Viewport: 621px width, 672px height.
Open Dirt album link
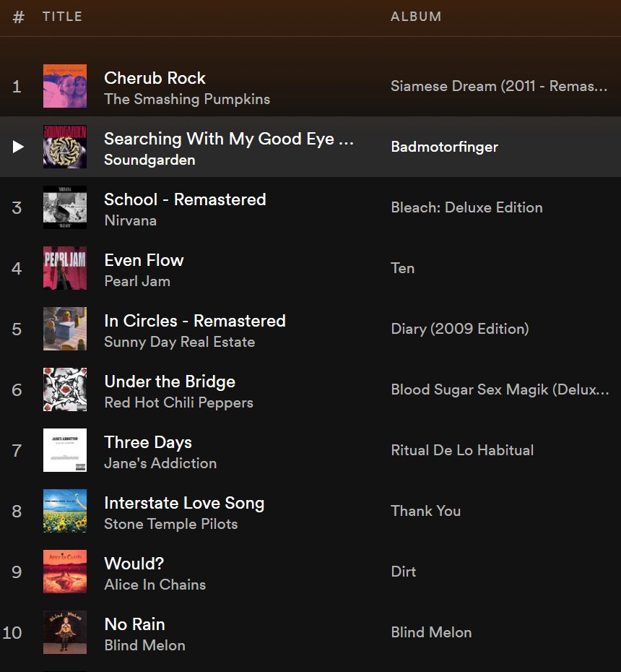(x=404, y=572)
